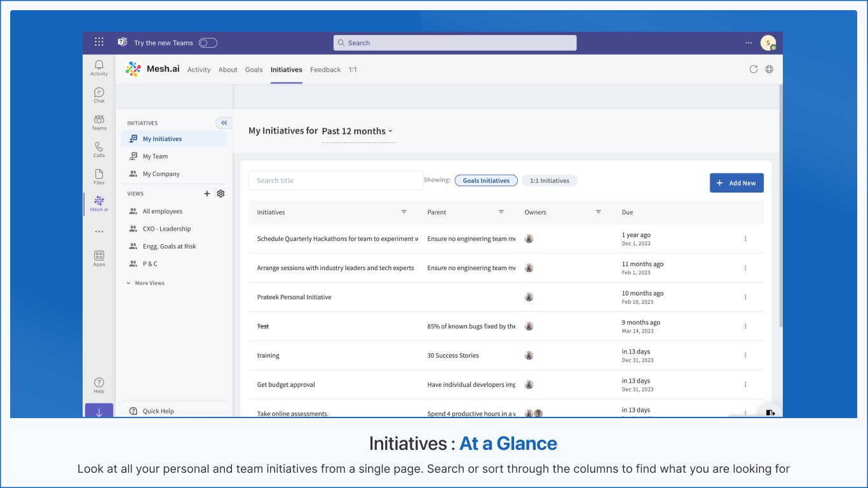Image resolution: width=868 pixels, height=488 pixels.
Task: Open Chat in the Teams rail
Action: (x=99, y=95)
